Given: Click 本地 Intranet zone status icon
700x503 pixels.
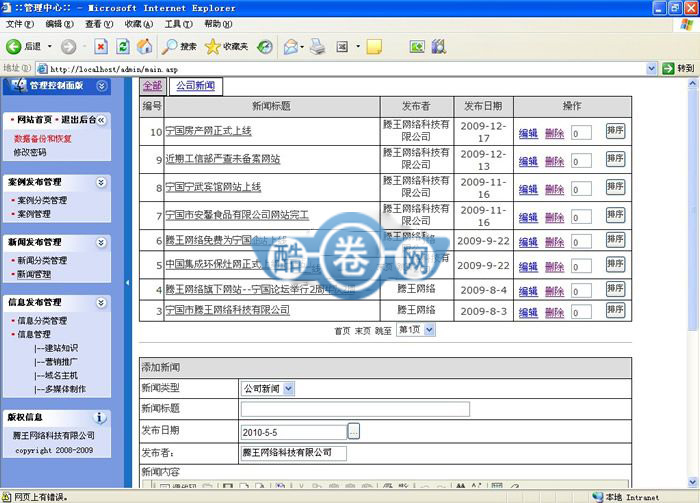Looking at the screenshot, I should coord(598,497).
